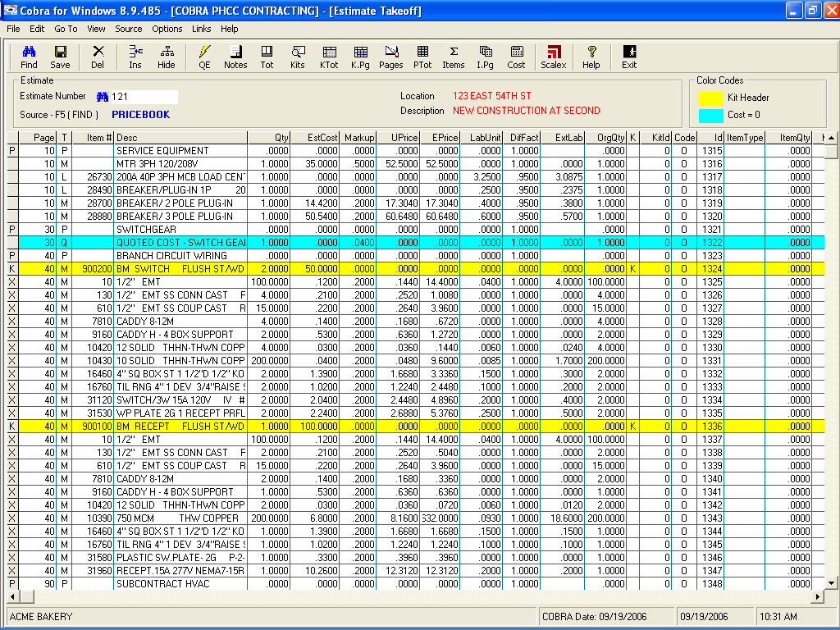Click the cyan Cost = 0 swatch
This screenshot has height=630, width=840.
[710, 115]
